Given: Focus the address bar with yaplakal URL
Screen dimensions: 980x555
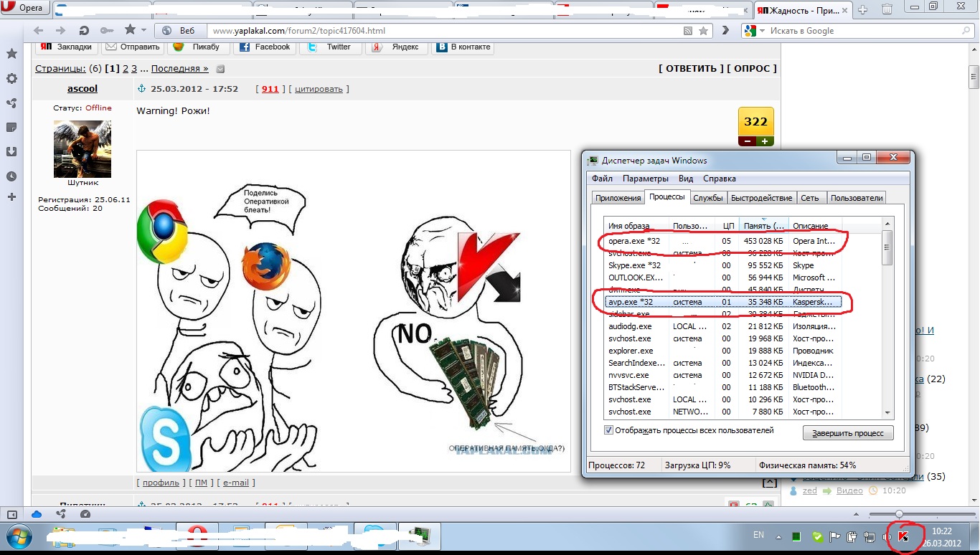Looking at the screenshot, I should click(445, 31).
